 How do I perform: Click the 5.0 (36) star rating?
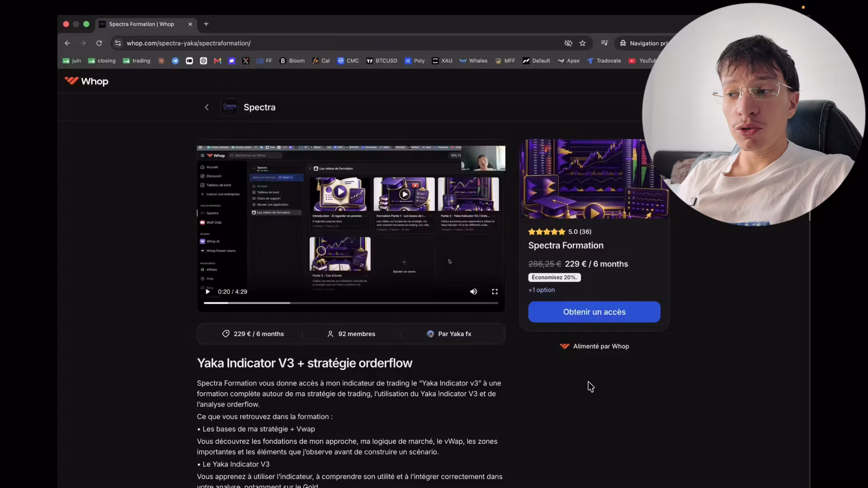pyautogui.click(x=560, y=232)
